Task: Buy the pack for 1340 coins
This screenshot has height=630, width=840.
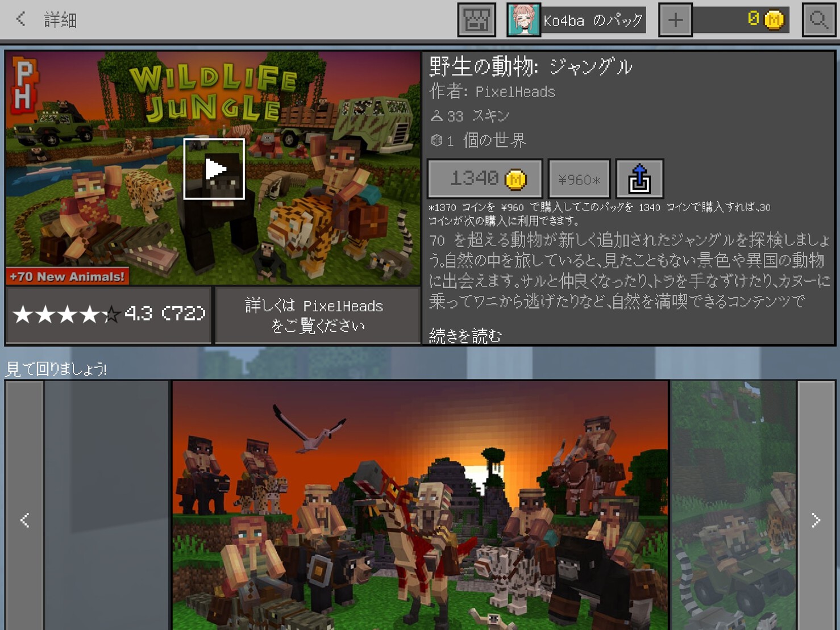Action: click(x=485, y=179)
